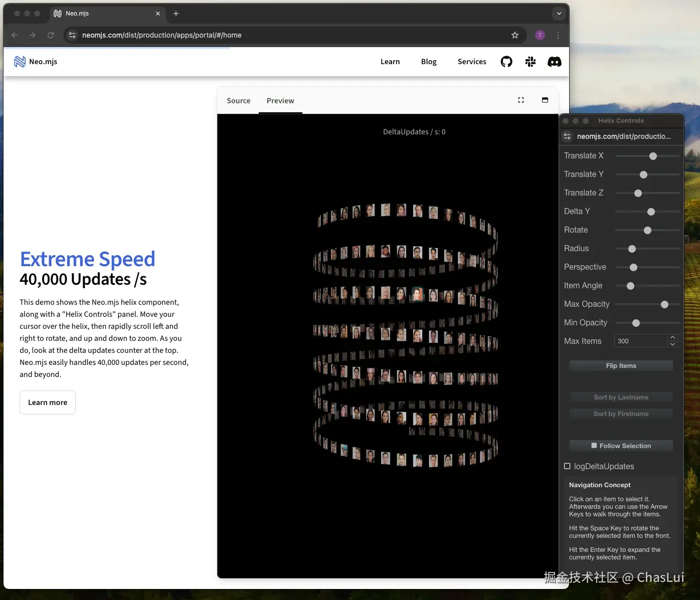The height and width of the screenshot is (600, 700).
Task: Bookmark the page with the star icon
Action: [515, 35]
